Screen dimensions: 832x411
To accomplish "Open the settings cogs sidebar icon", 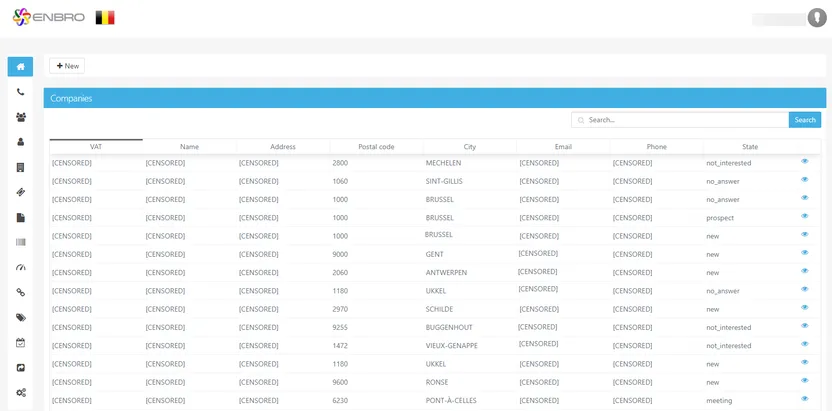I will coord(21,393).
